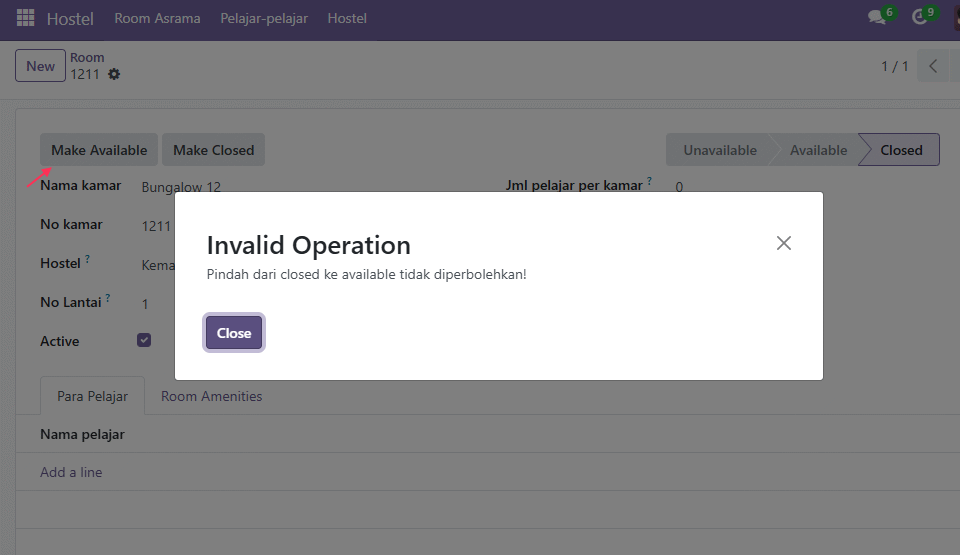
Task: Open the apps grid menu icon
Action: pos(25,18)
